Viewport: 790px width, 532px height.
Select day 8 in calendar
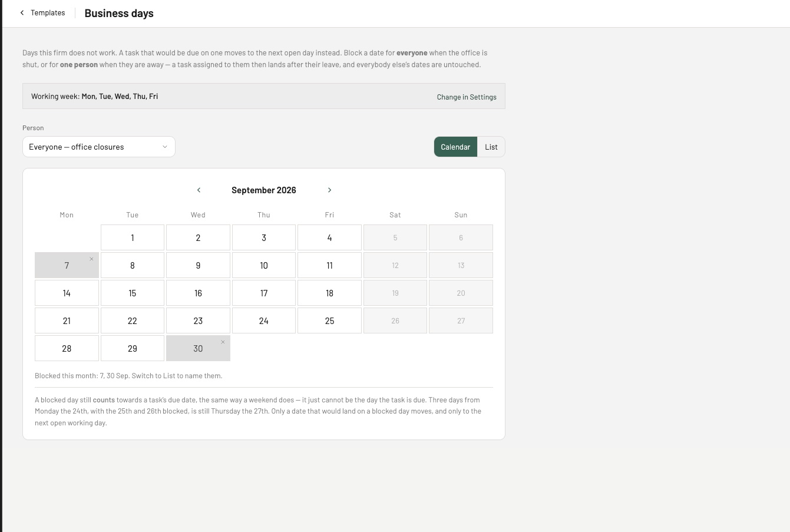click(x=133, y=265)
